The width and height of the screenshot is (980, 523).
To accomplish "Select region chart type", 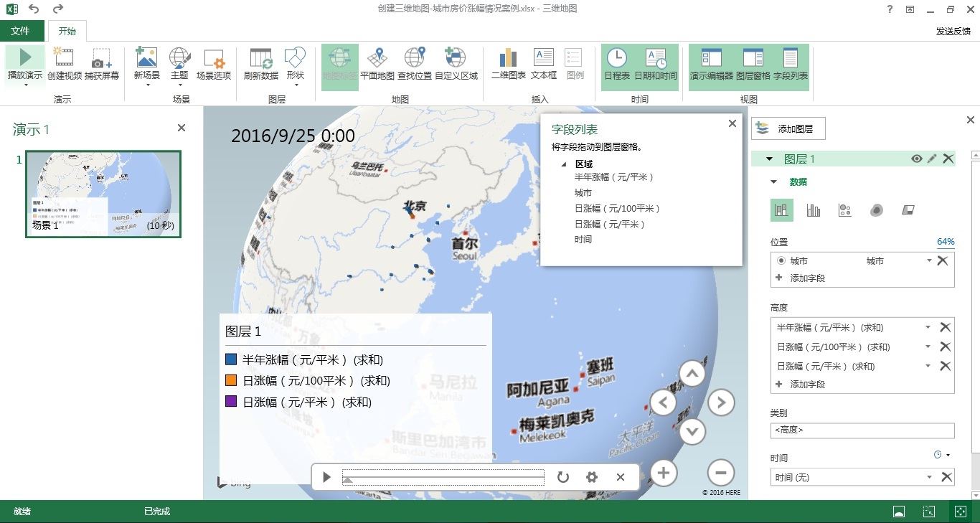I will [908, 210].
